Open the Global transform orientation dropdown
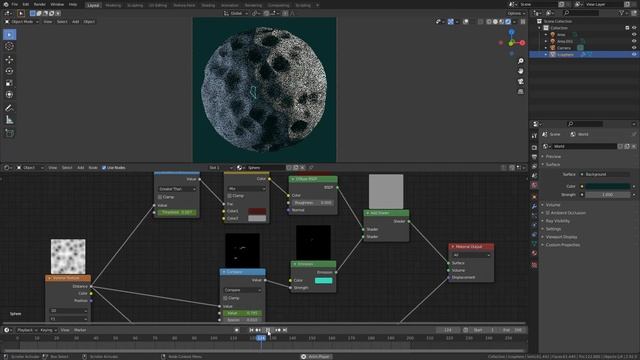Image resolution: width=640 pixels, height=360 pixels. (x=236, y=13)
